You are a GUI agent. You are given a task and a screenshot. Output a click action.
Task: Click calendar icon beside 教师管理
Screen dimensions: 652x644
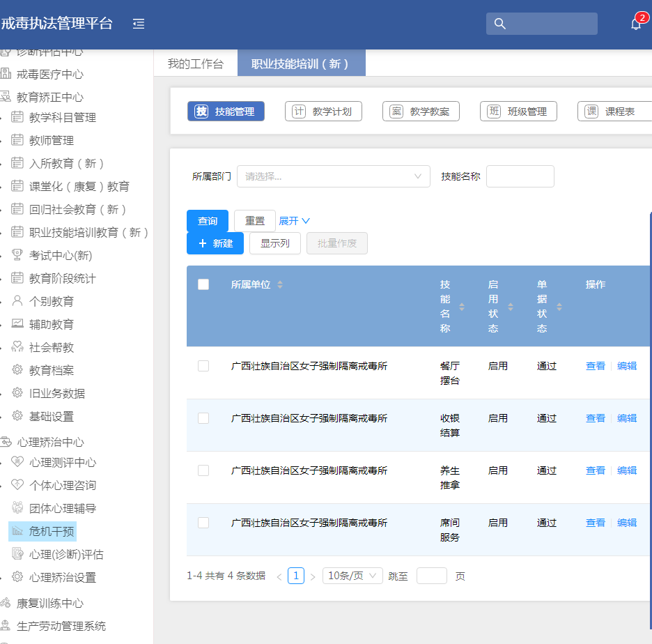tap(17, 140)
